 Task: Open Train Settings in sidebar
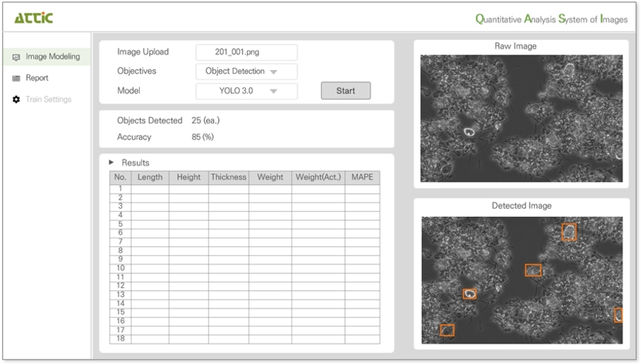pos(48,99)
